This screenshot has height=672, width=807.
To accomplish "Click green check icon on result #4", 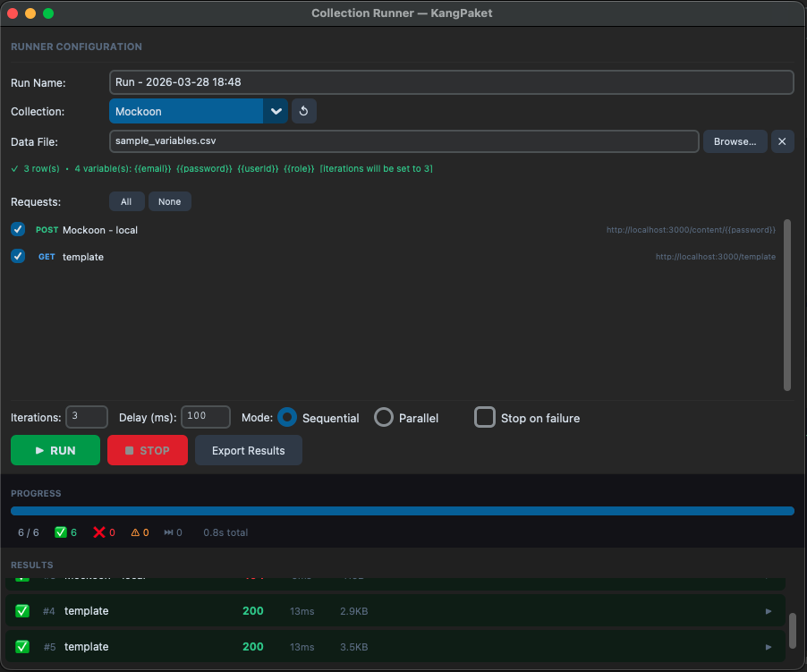I will pyautogui.click(x=22, y=611).
